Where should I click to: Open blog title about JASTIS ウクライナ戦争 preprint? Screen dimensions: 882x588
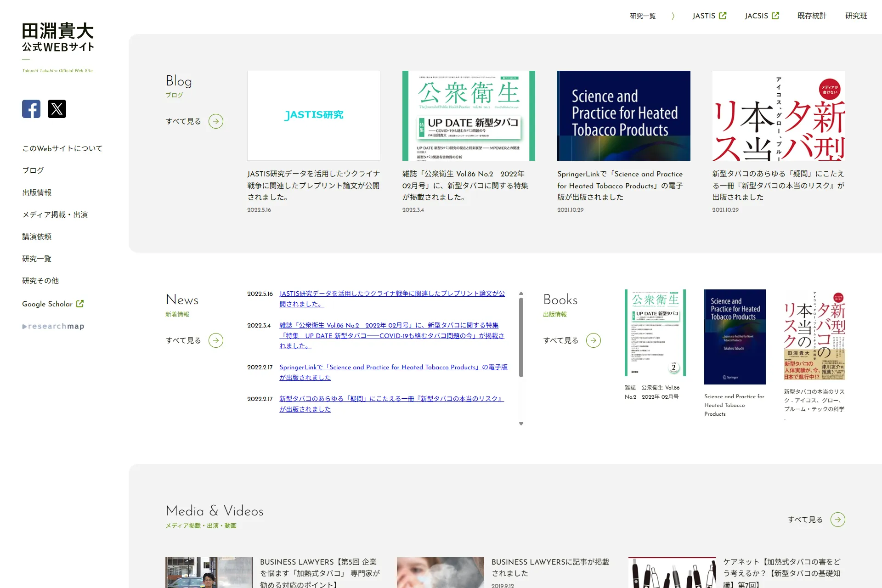(x=314, y=186)
